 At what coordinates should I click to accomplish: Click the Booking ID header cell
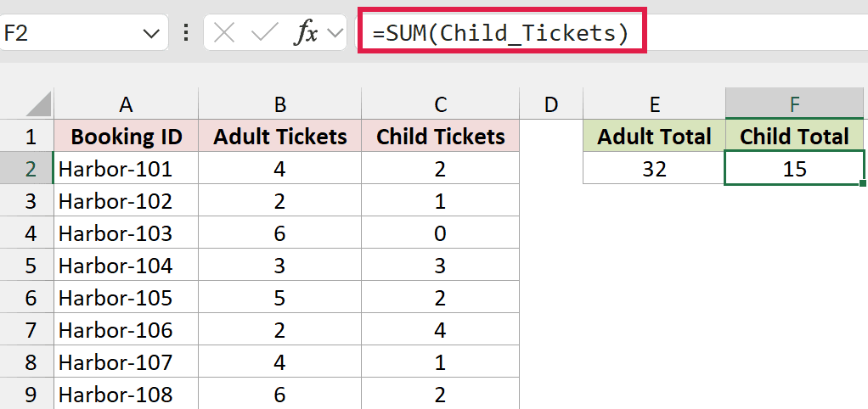(x=126, y=136)
